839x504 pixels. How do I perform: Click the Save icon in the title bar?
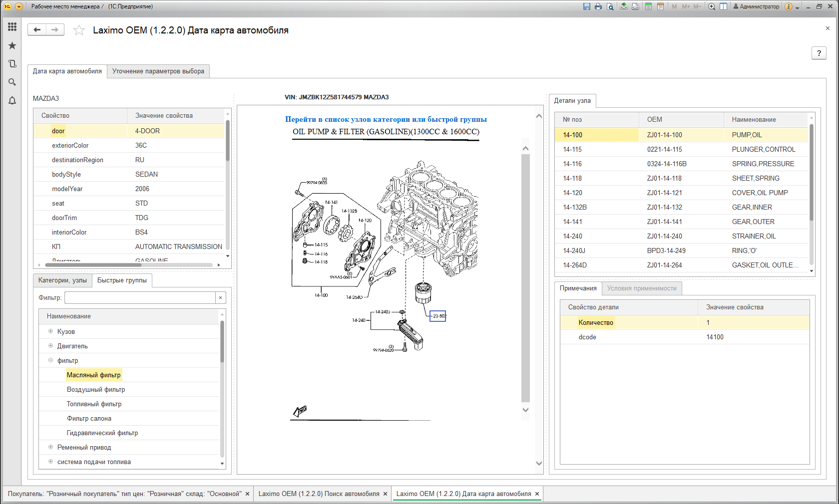(587, 6)
